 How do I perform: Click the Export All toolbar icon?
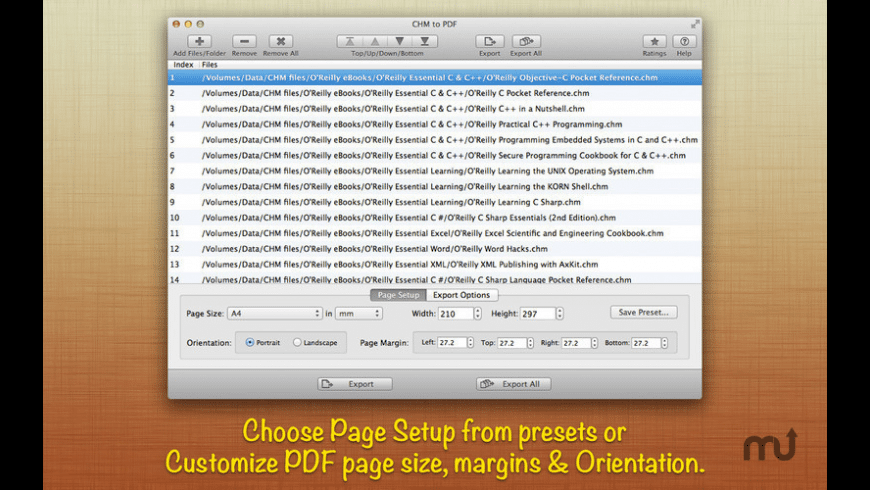click(526, 42)
